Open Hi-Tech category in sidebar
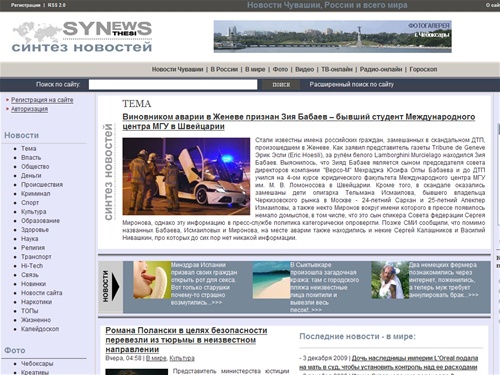The image size is (500, 375). [x=32, y=266]
